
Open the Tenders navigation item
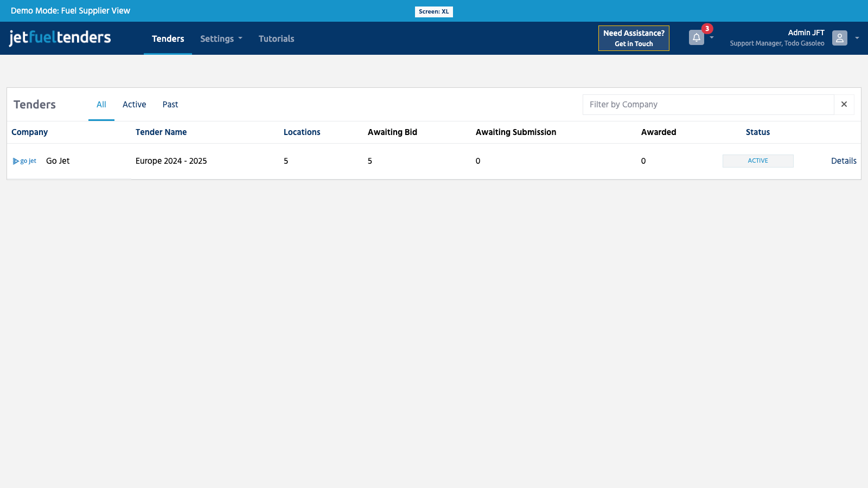tap(168, 38)
